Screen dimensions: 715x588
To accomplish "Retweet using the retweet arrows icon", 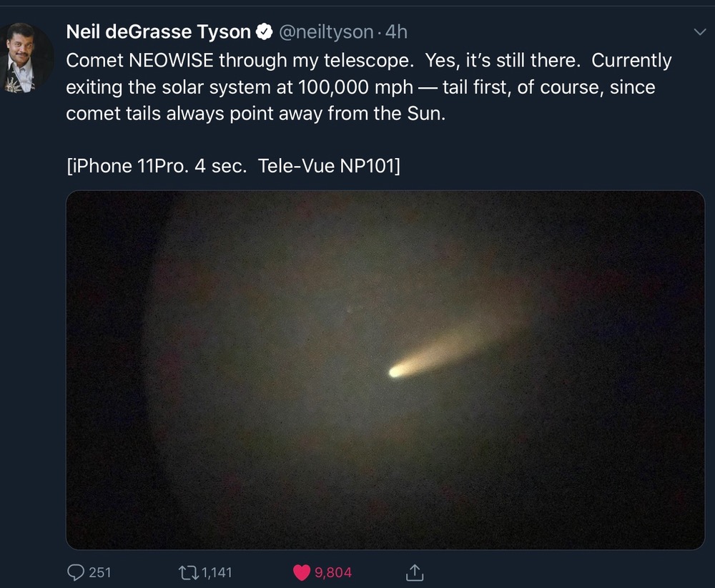I will click(188, 572).
